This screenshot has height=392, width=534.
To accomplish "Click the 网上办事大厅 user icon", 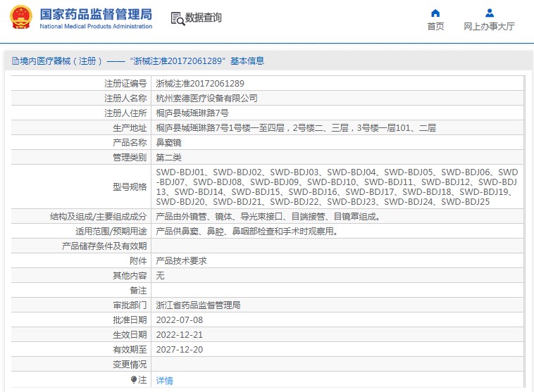I will pos(490,13).
